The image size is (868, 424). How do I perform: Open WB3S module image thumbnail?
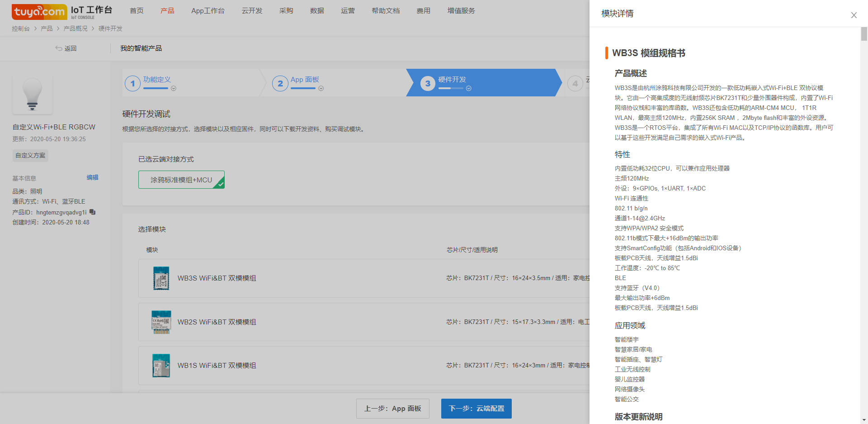pyautogui.click(x=161, y=278)
